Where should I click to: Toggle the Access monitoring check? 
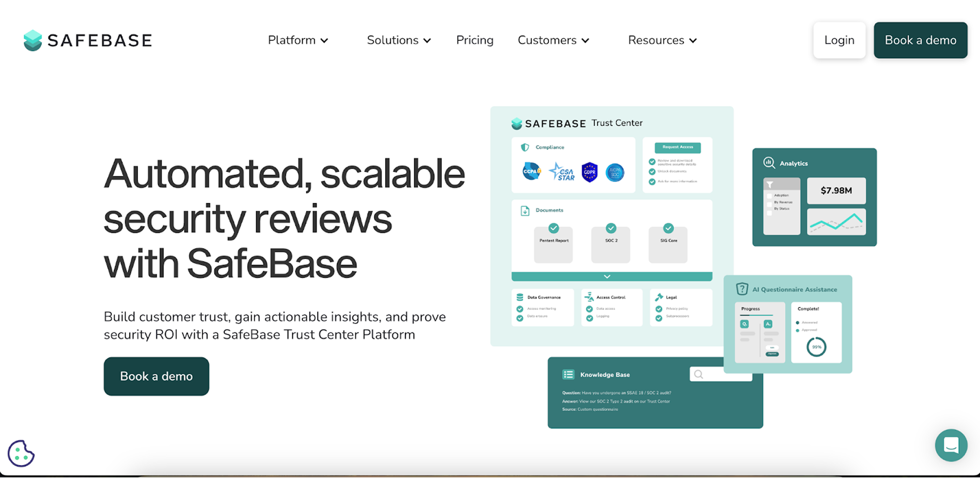pyautogui.click(x=520, y=309)
